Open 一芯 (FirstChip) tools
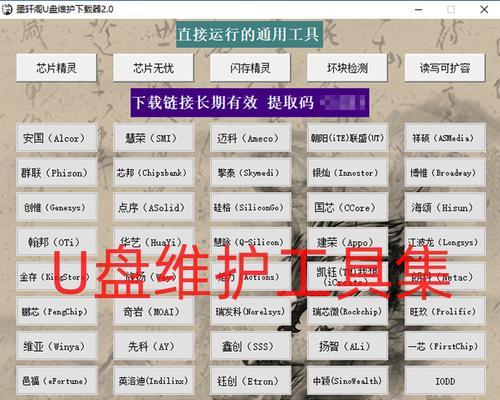 pos(445,346)
